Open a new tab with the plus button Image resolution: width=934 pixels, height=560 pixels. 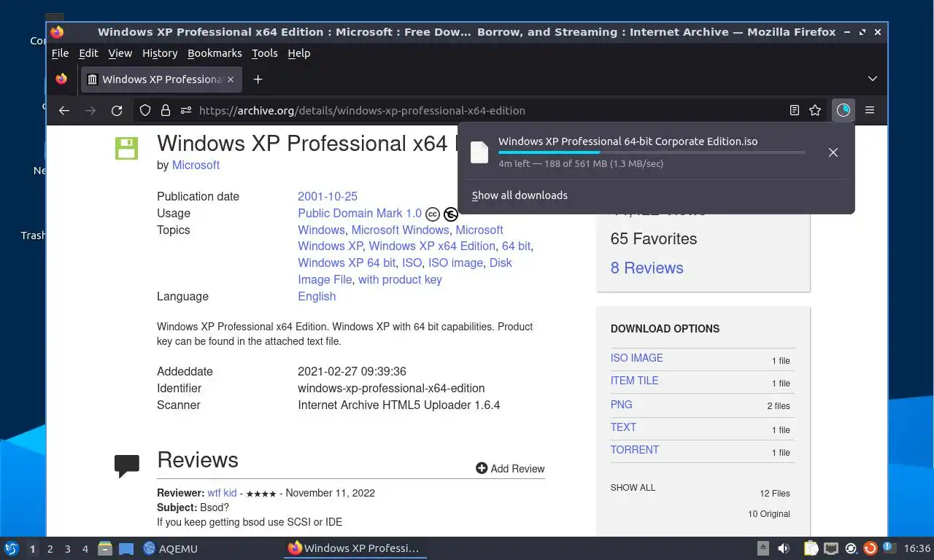(x=258, y=79)
